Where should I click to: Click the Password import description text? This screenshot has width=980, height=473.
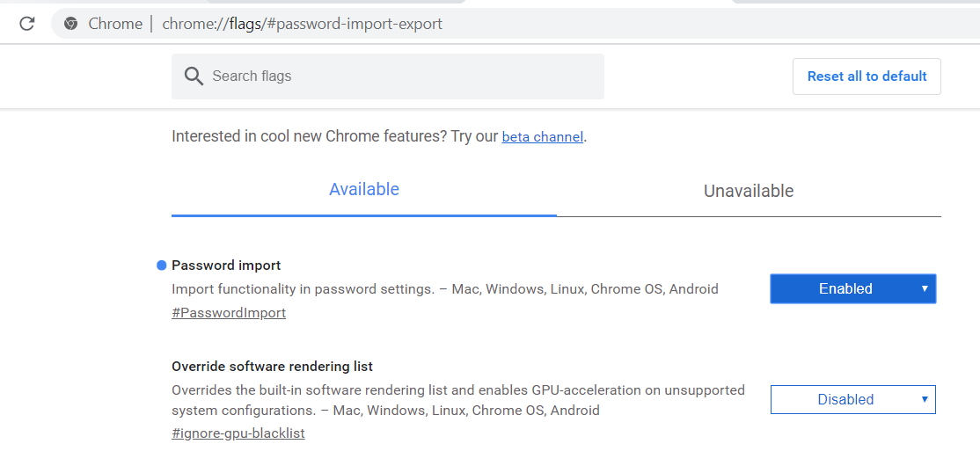(444, 289)
